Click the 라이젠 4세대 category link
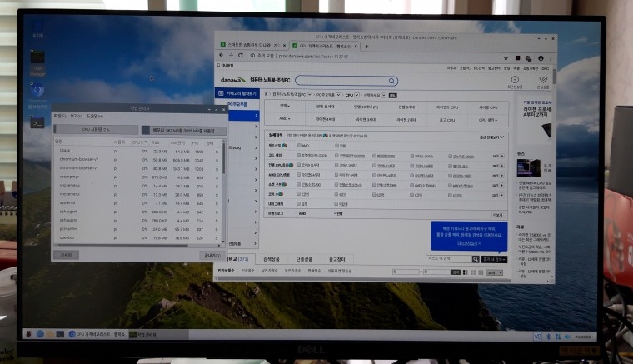633x364 pixels. pos(326,119)
